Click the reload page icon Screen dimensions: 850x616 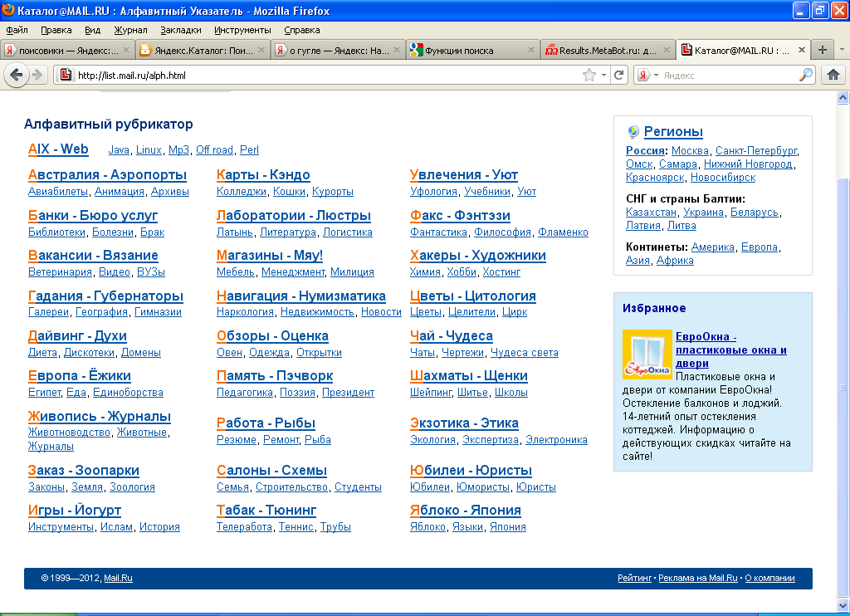click(619, 75)
